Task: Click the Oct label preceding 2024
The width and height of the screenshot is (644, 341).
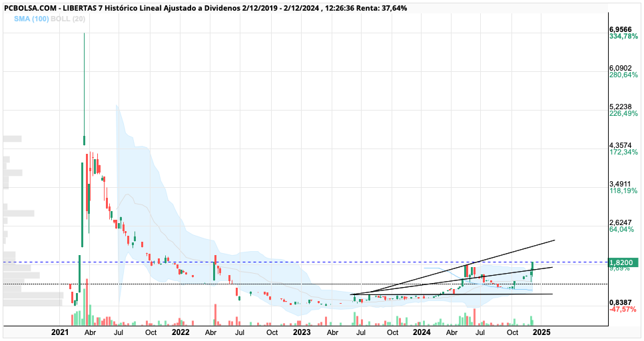Action: click(393, 332)
